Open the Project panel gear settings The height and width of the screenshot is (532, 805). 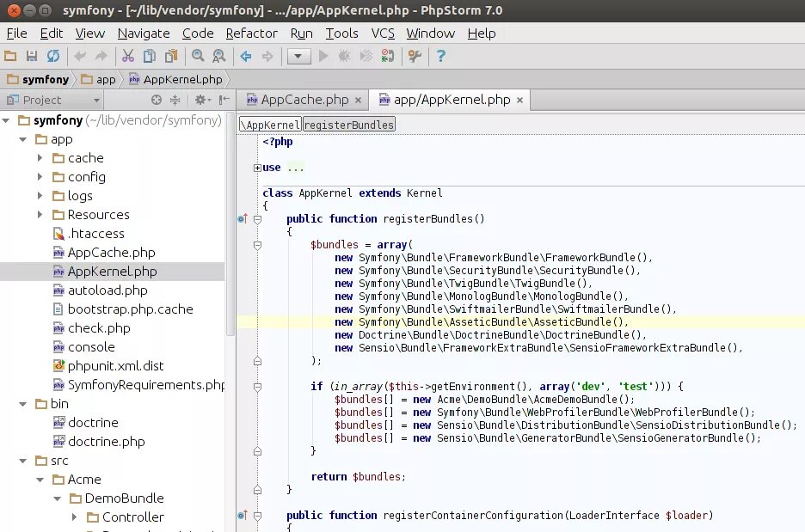click(x=202, y=100)
